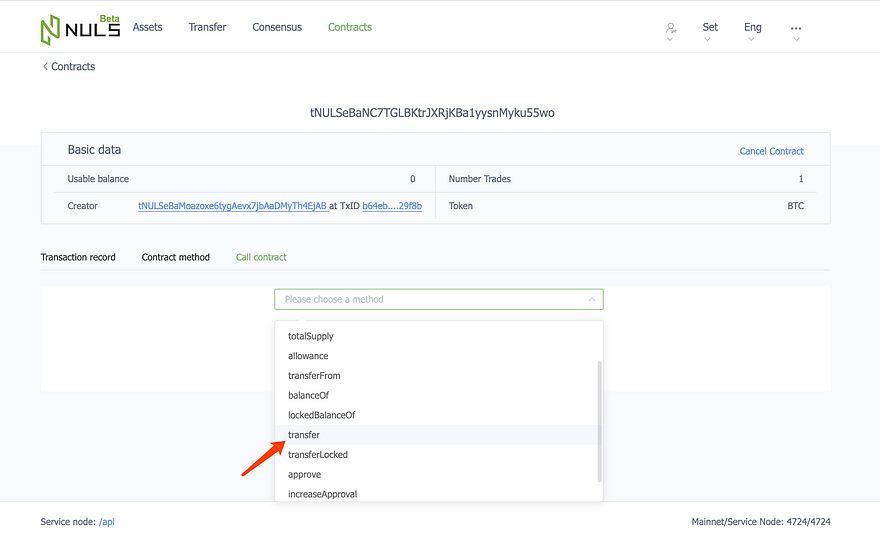
Task: Go back using Contracts chevron arrow
Action: point(45,66)
